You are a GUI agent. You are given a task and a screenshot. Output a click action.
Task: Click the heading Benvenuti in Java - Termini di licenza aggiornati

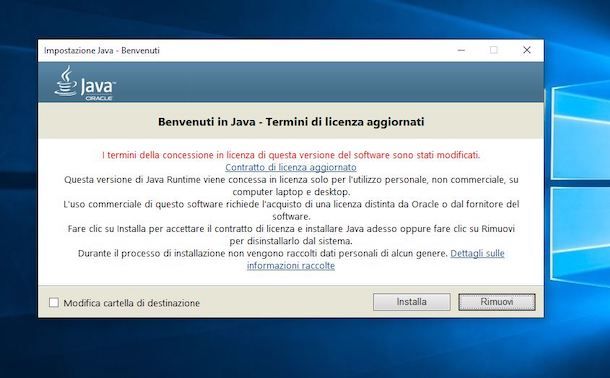pos(291,122)
